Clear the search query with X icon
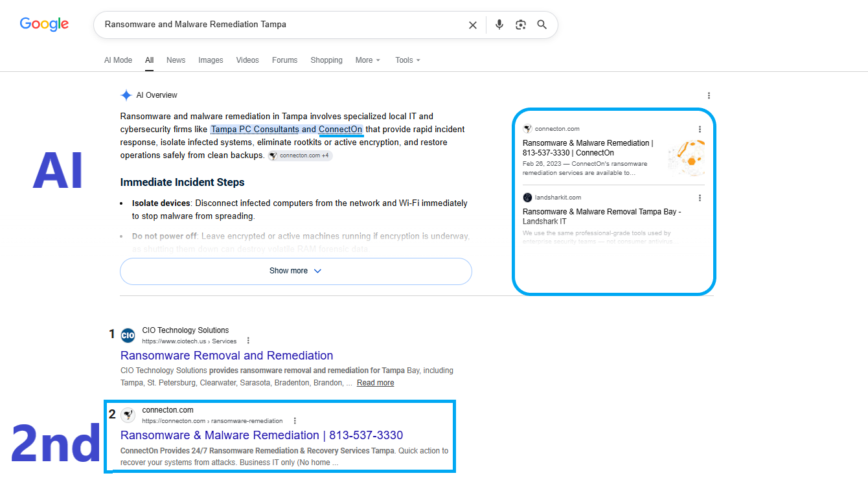The width and height of the screenshot is (868, 480). tap(473, 25)
